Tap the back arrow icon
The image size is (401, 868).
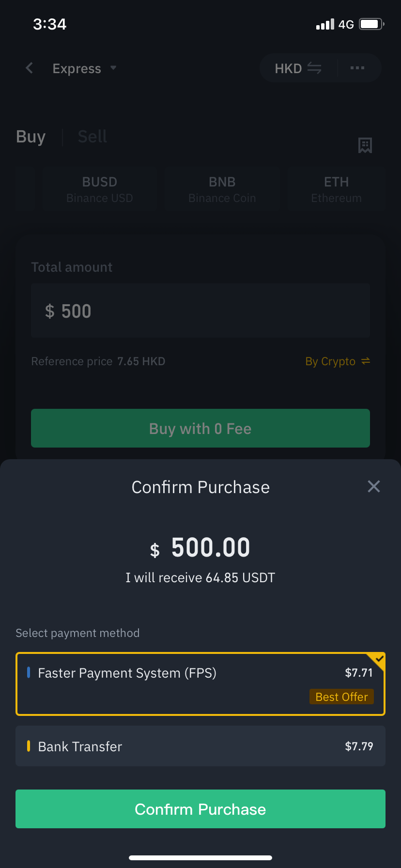click(30, 68)
